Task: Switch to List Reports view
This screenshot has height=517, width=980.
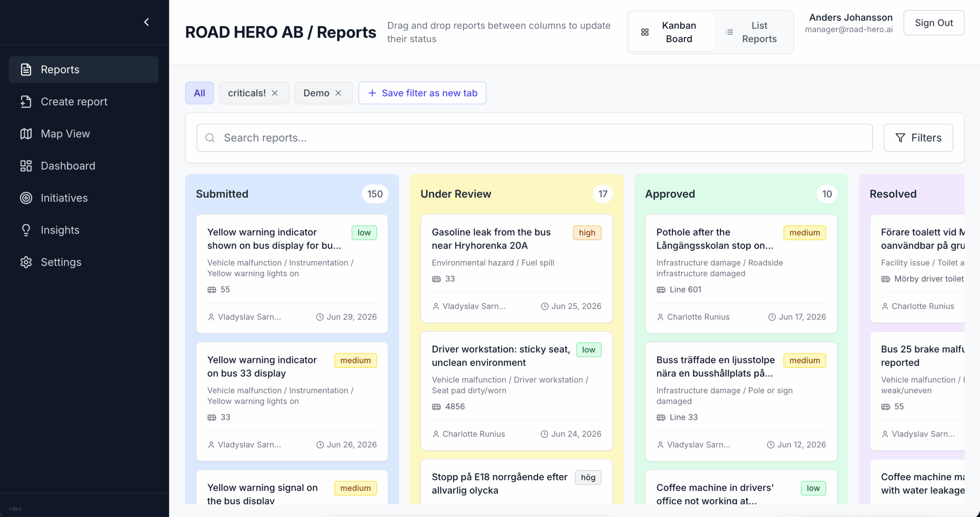Action: [753, 32]
